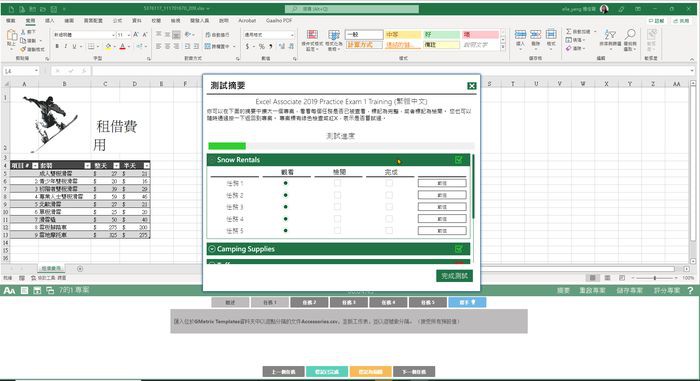Click the 下一個任務 next task button

(x=414, y=372)
